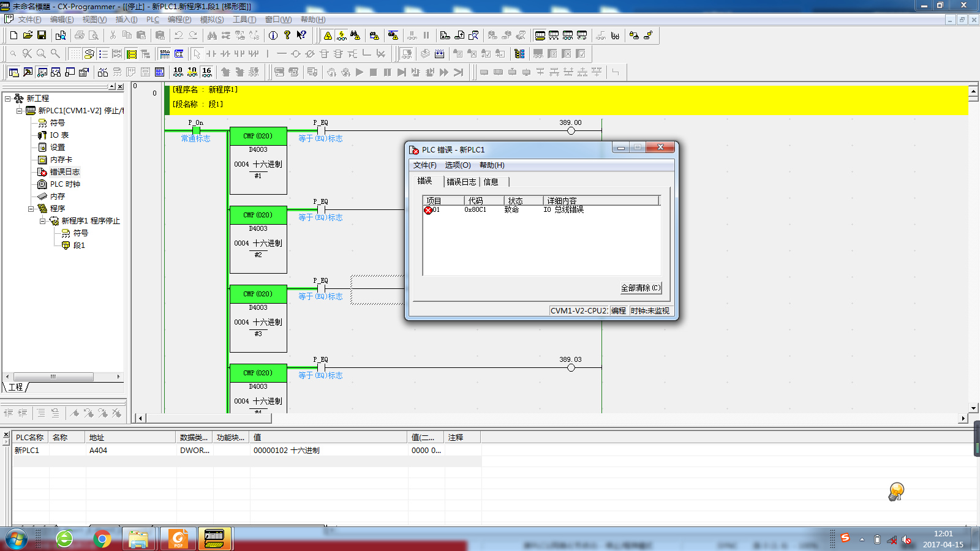980x551 pixels.
Task: Click the Save icon in the toolbar
Action: tap(42, 36)
